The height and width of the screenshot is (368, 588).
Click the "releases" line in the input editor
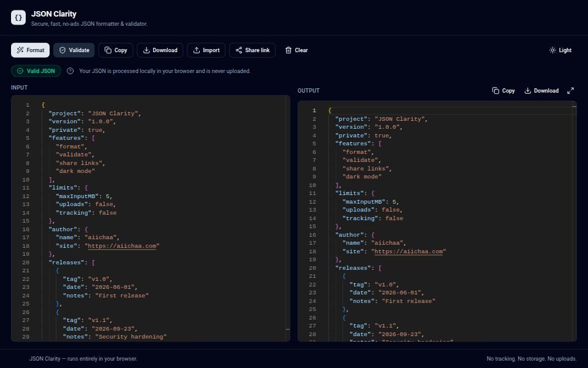(x=72, y=263)
